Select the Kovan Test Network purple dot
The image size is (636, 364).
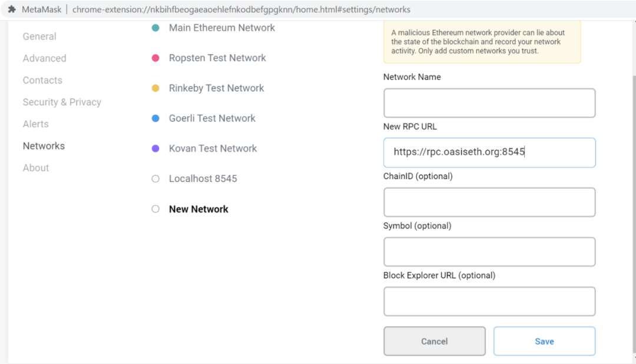coord(155,148)
